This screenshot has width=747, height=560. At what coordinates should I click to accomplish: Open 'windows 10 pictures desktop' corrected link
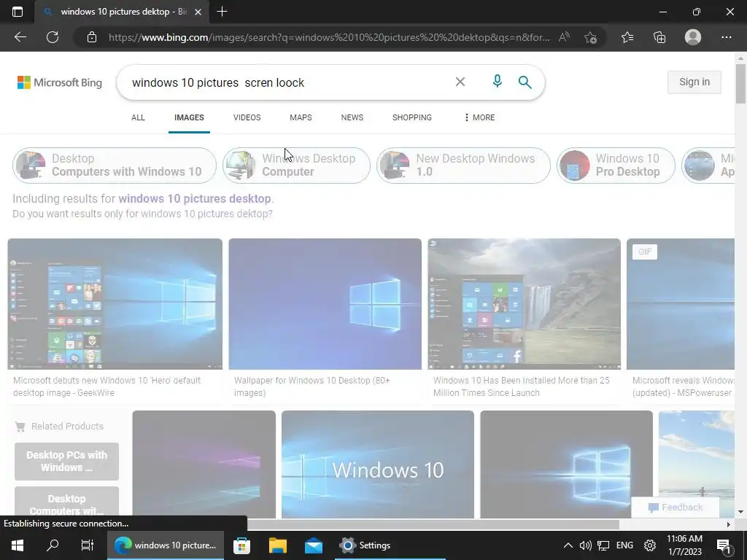click(x=195, y=198)
